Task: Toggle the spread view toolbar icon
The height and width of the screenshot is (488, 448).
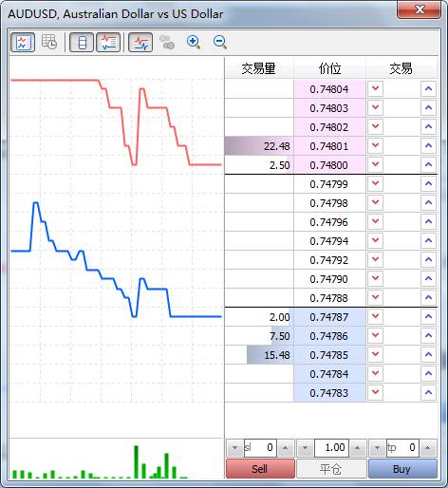Action: click(x=82, y=42)
